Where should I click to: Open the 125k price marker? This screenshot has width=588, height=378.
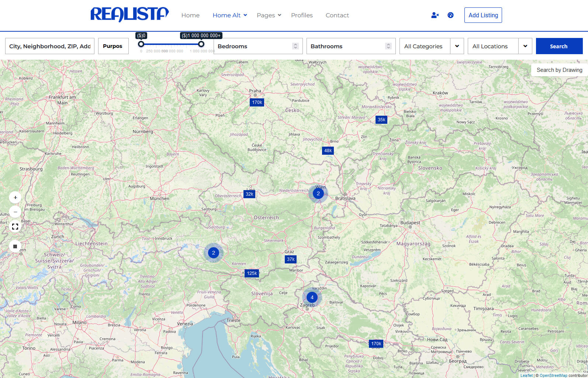(x=252, y=273)
